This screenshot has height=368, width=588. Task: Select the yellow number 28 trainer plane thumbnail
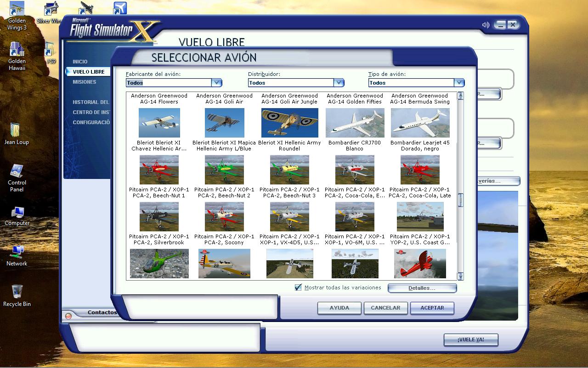[225, 264]
